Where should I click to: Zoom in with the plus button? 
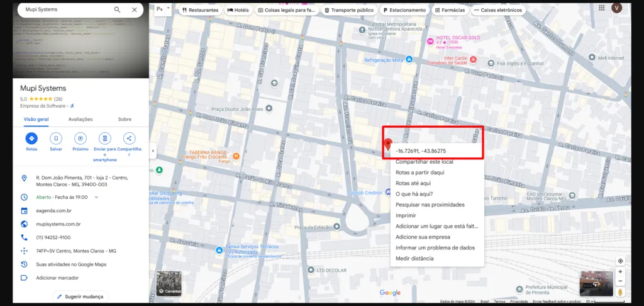pyautogui.click(x=620, y=272)
